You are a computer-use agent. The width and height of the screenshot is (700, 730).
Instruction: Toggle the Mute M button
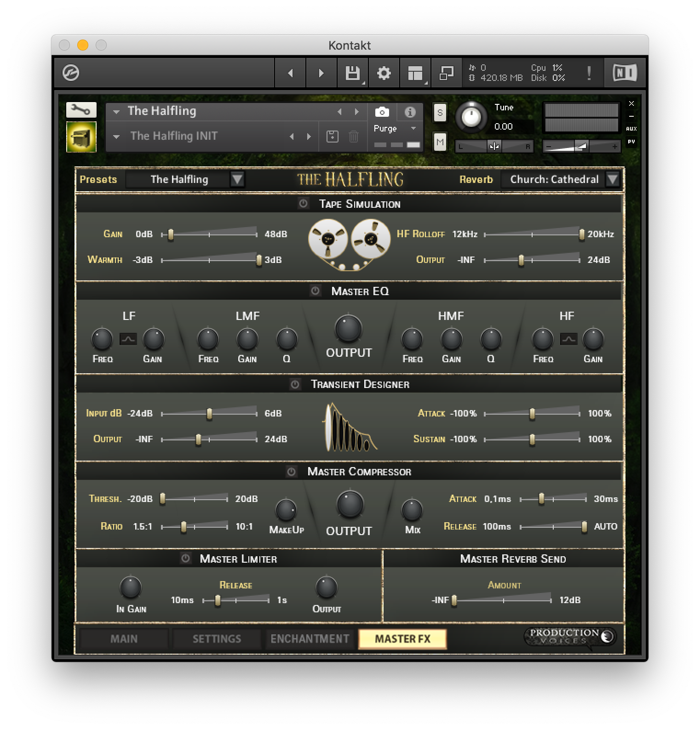pos(440,142)
